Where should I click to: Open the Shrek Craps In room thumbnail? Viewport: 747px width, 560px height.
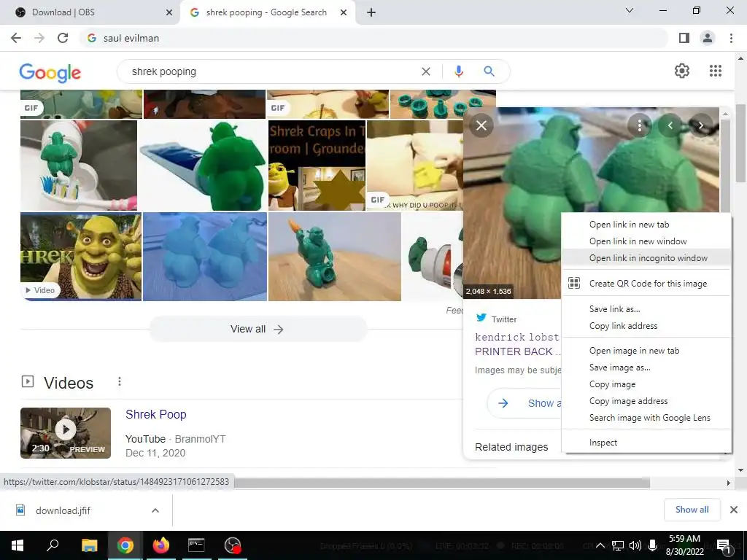317,166
